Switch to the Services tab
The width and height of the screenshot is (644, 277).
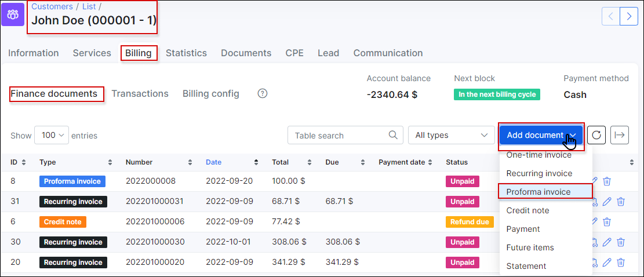[92, 53]
